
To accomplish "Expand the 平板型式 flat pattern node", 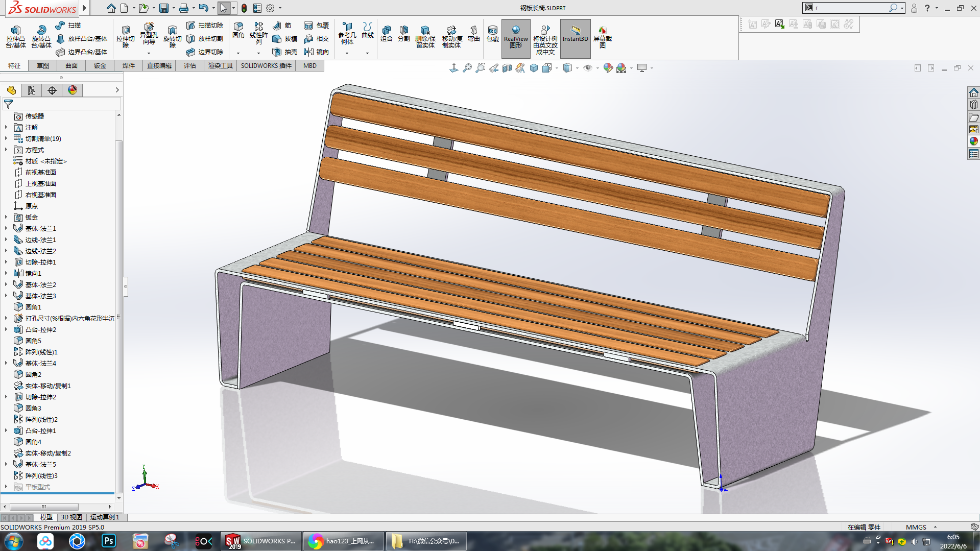I will pos(6,487).
